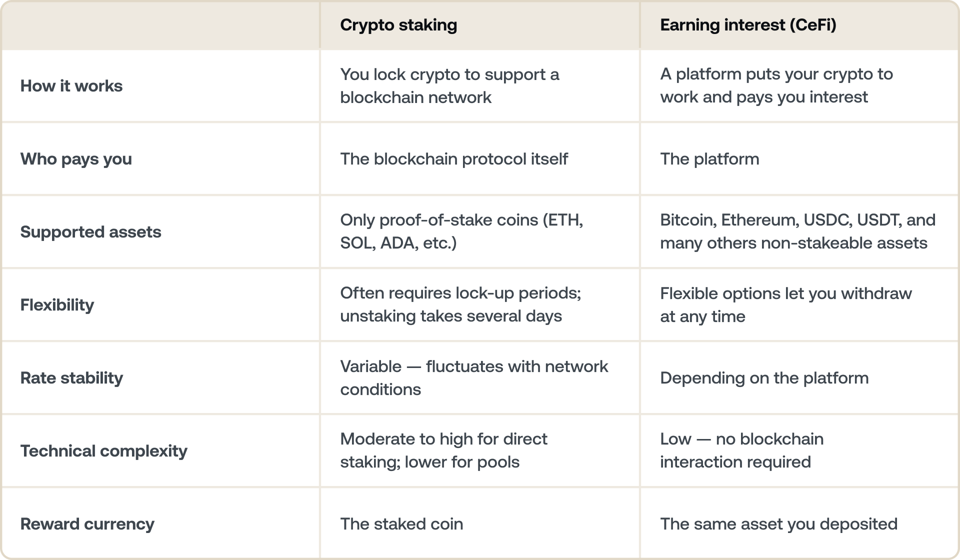The height and width of the screenshot is (560, 960).
Task: Click 'Often requires lock-up periods' cell
Action: coord(460,304)
